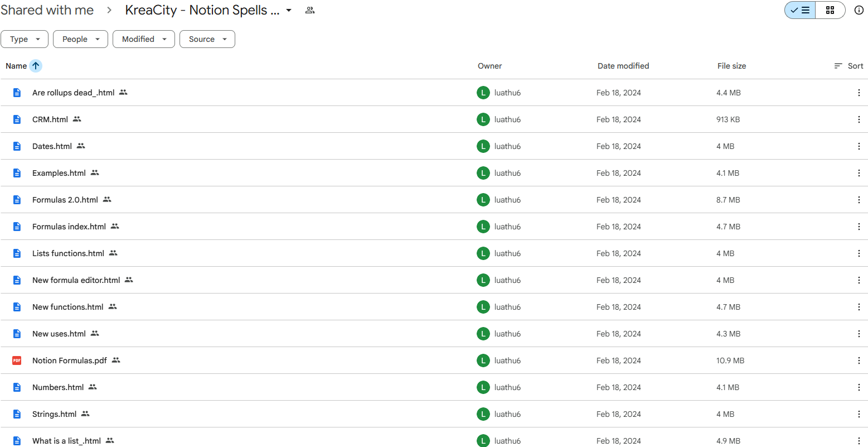Viewport: 868px width, 447px height.
Task: Select the Numbers.html file name
Action: (58, 387)
